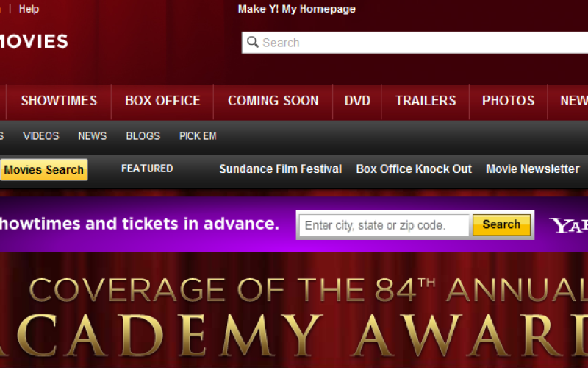588x368 pixels.
Task: Visit the Box Office Knock Out link
Action: point(414,169)
